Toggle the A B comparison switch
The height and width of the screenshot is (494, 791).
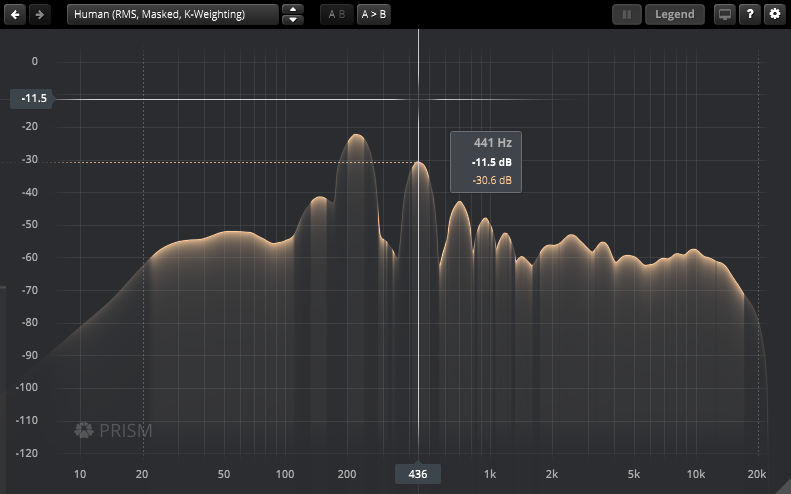pos(336,15)
